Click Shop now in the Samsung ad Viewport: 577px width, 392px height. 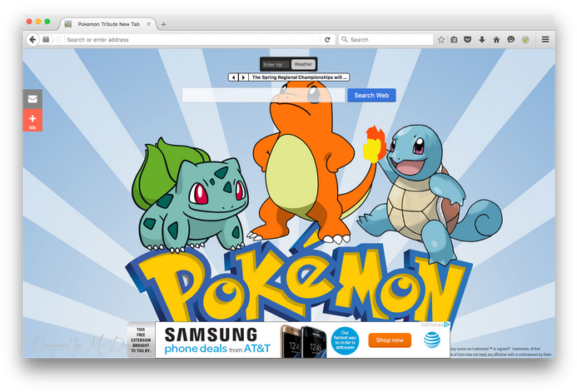[390, 340]
